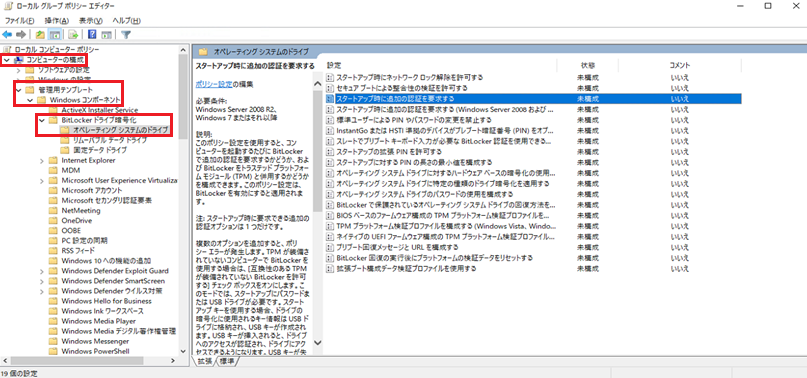Select PC 設定の同期 tree item
Screen dimensions: 807x378
85,240
